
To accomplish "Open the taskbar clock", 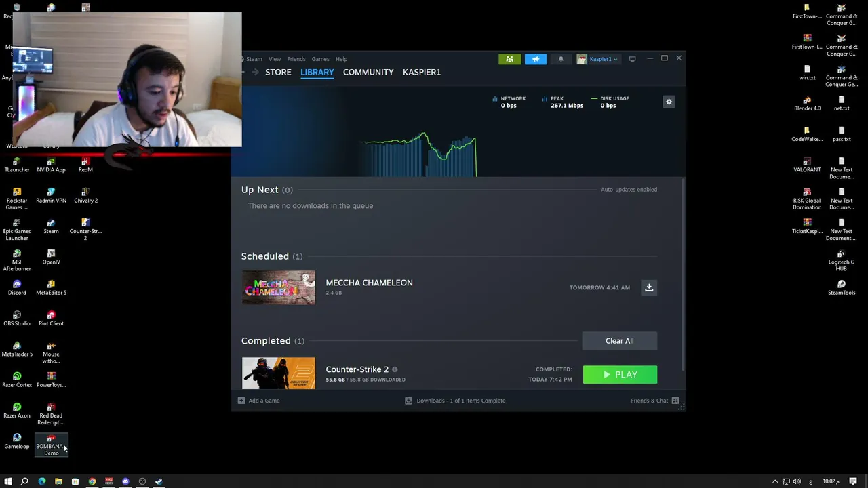I will (x=831, y=481).
